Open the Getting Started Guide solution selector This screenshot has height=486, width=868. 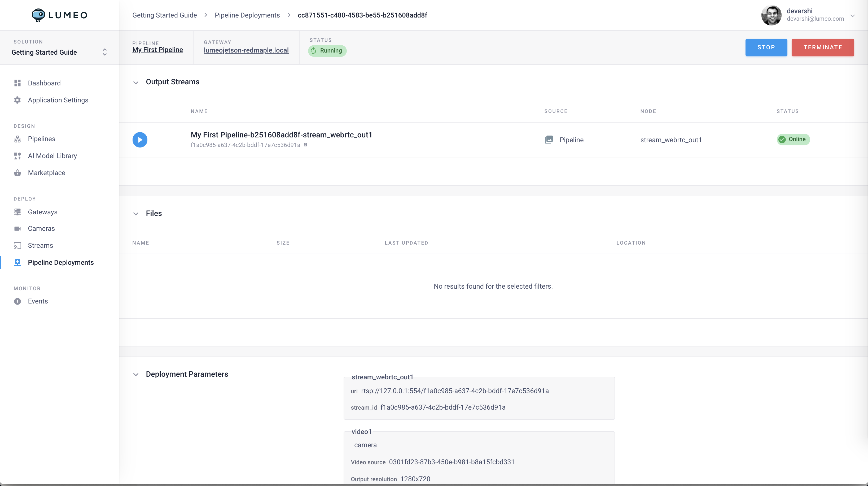105,52
